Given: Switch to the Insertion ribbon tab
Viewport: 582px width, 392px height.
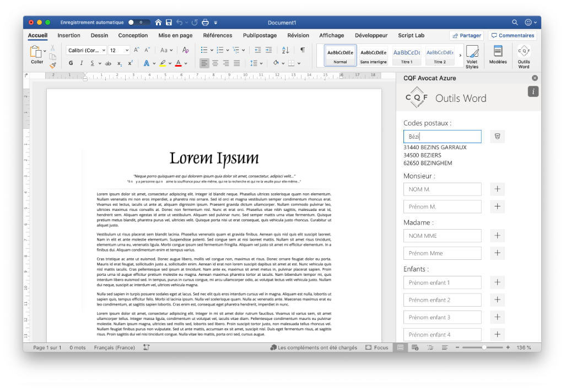Looking at the screenshot, I should click(69, 35).
